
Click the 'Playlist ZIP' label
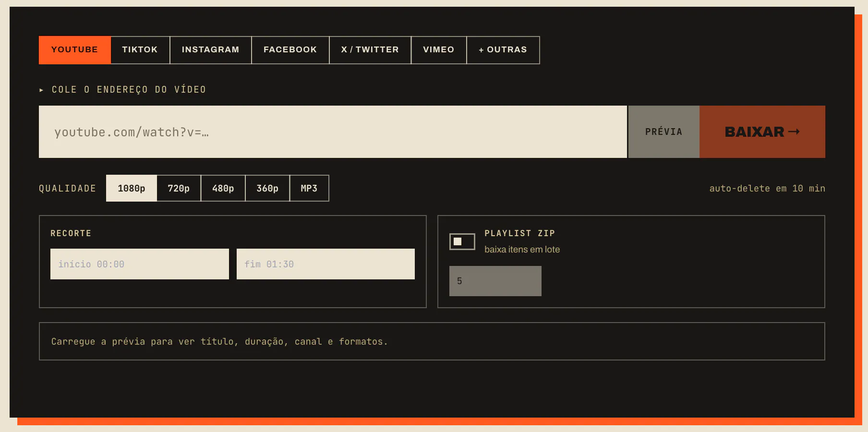[520, 233]
